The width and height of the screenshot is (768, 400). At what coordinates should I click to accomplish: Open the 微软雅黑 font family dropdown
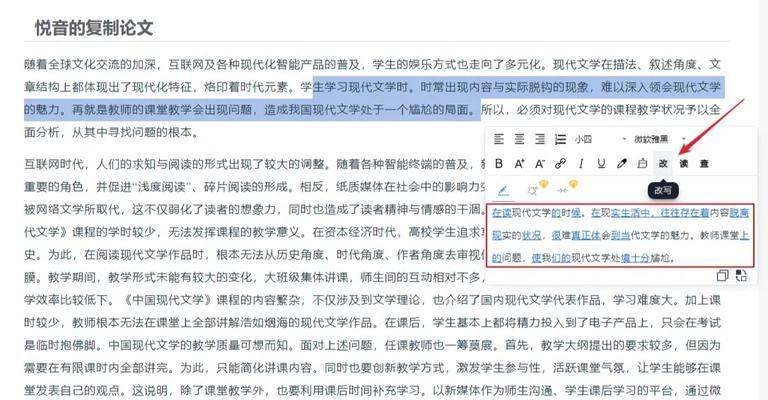point(660,140)
